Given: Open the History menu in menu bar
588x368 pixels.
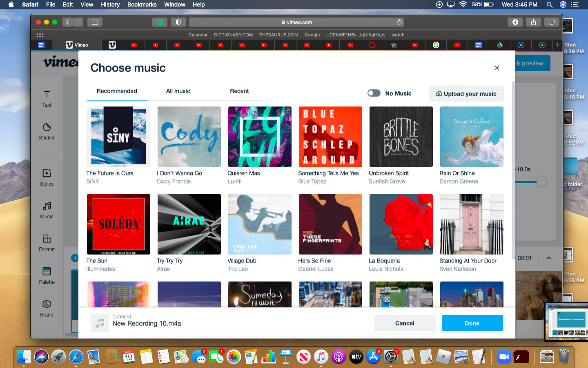Looking at the screenshot, I should [x=110, y=4].
